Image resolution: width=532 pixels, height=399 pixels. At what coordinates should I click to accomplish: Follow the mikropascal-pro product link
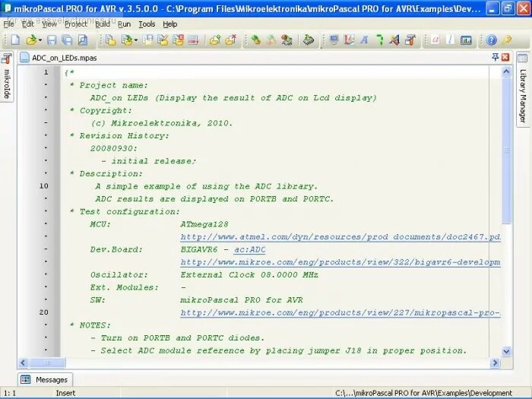tap(340, 313)
